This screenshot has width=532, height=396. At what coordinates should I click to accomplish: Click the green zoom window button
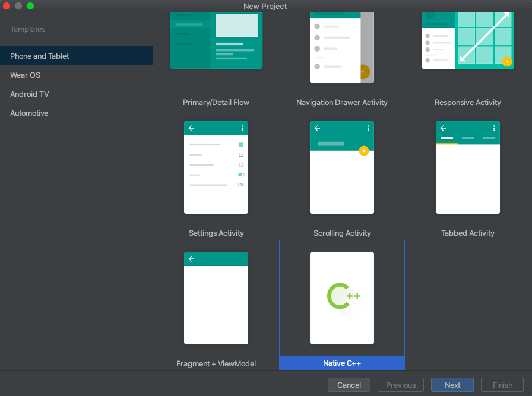[x=30, y=6]
